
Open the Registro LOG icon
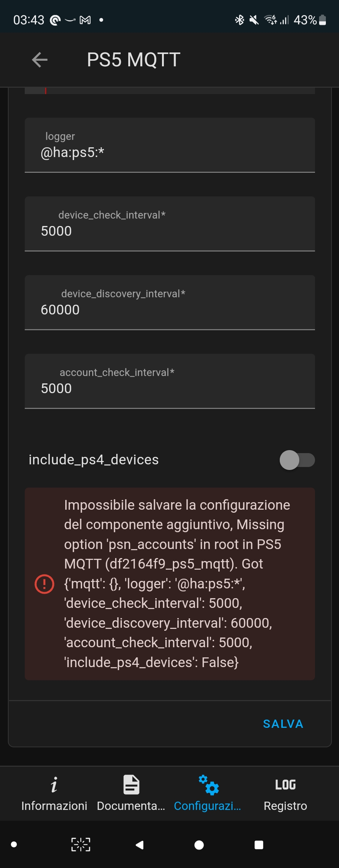(x=285, y=784)
